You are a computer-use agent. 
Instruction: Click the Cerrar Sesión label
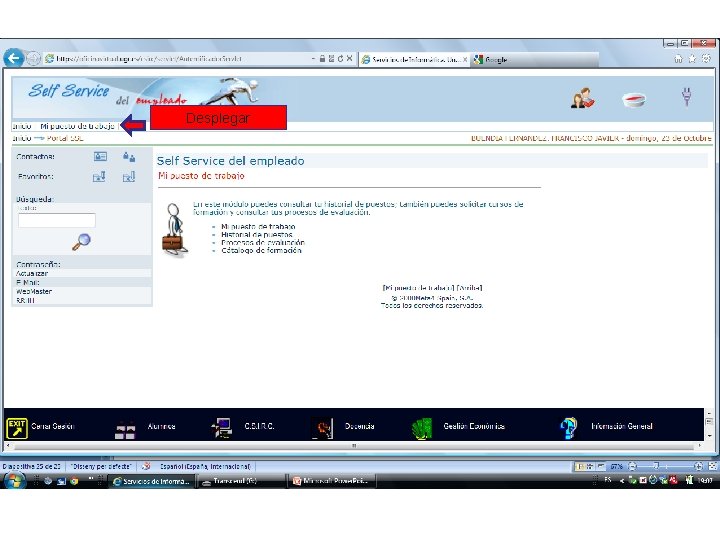coord(53,426)
